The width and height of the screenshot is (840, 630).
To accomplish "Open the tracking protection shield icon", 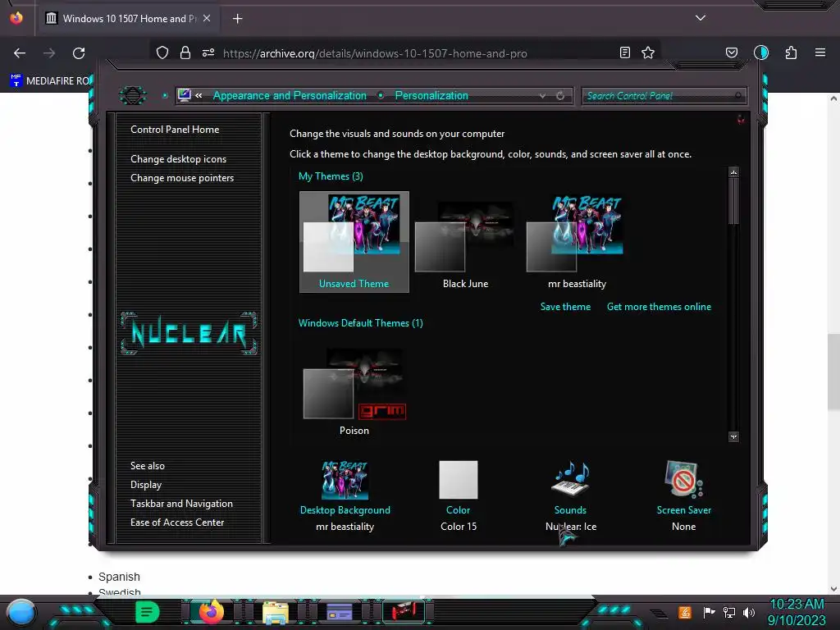I will [x=162, y=52].
